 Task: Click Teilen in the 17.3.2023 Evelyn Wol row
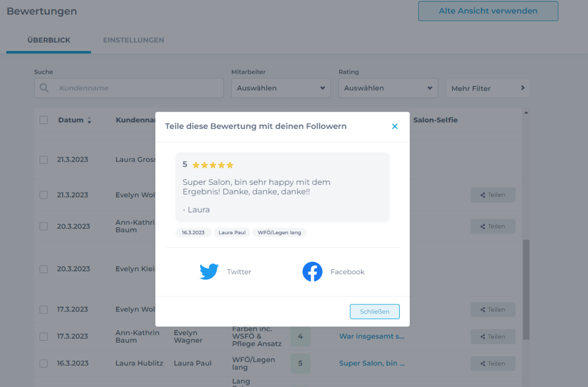coord(493,310)
